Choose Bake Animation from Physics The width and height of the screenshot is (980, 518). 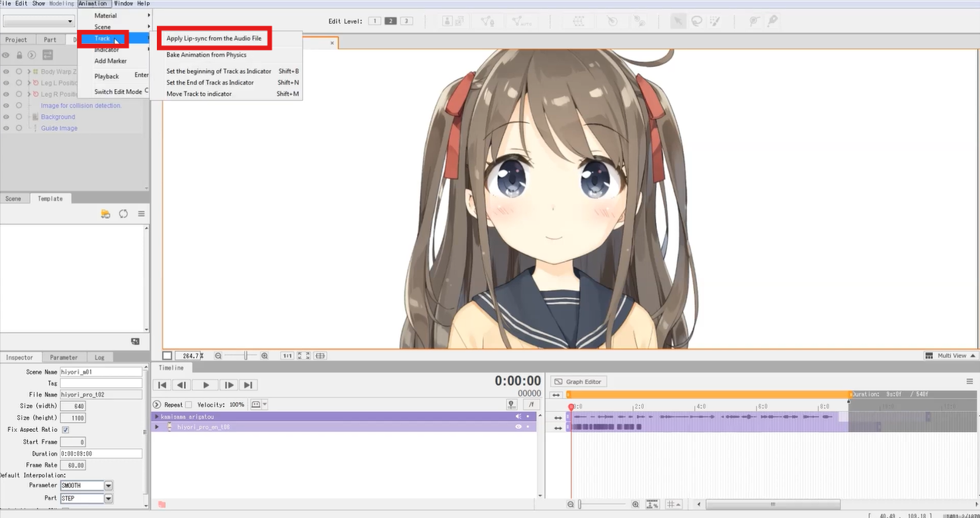coord(206,55)
